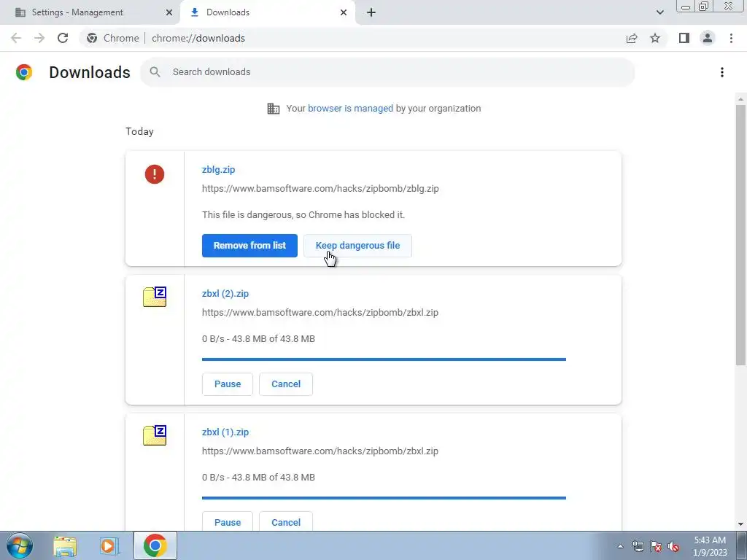Switch to the Settings - Management tab
The width and height of the screenshot is (747, 560).
coord(90,12)
